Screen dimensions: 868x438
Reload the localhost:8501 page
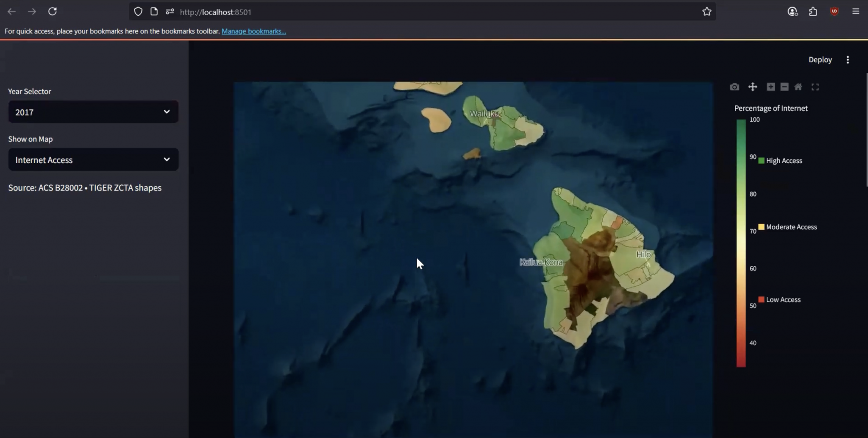pos(53,11)
